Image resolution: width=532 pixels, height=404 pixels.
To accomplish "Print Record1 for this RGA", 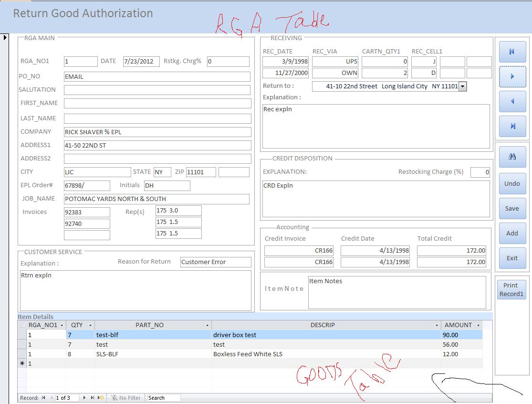I will [x=511, y=289].
